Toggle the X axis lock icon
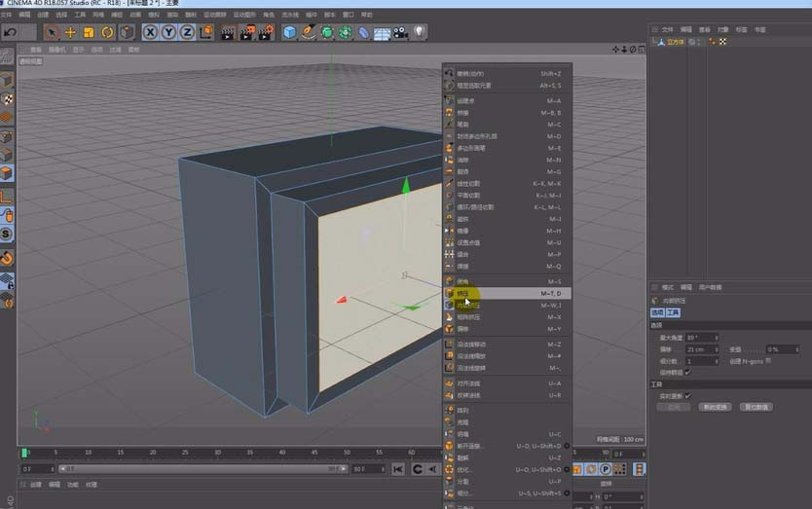 point(151,32)
